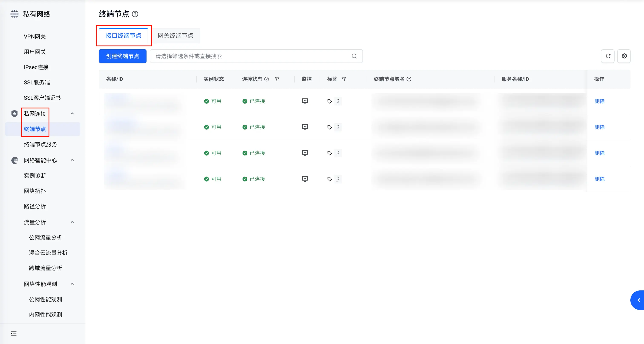Focus the filter search input field
The image size is (644, 344).
pyautogui.click(x=256, y=56)
